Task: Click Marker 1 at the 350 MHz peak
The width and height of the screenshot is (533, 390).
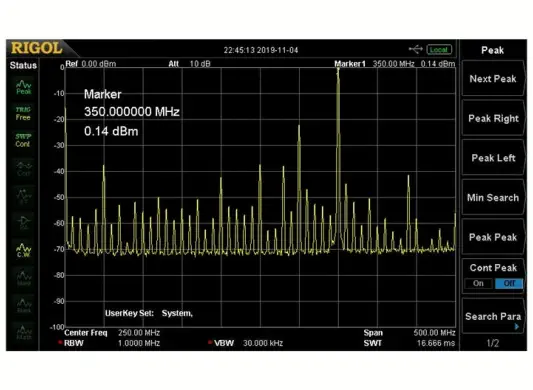Action: tap(338, 69)
